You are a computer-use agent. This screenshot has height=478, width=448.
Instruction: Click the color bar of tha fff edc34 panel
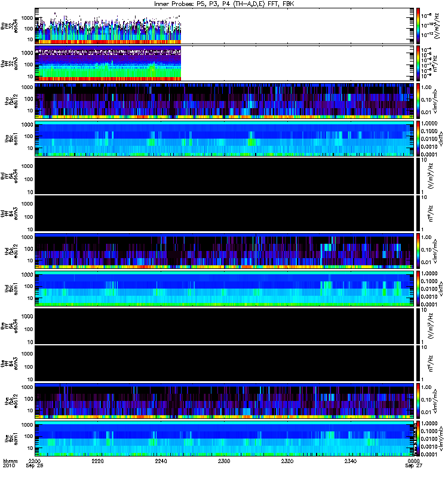[418, 26]
